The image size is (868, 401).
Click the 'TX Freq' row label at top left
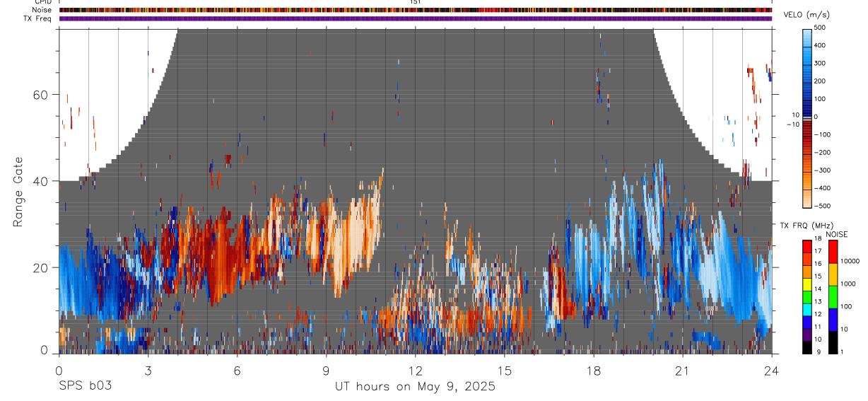click(38, 18)
